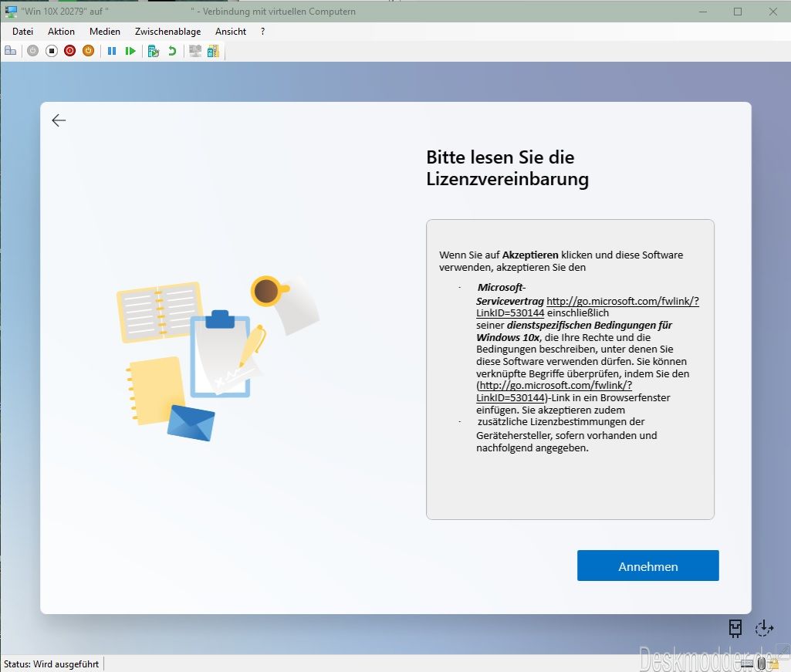The height and width of the screenshot is (672, 791).
Task: Close the virtual machine connection window
Action: coord(772,11)
